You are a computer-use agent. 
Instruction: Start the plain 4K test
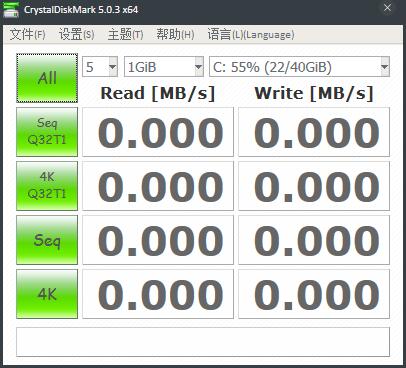47,294
